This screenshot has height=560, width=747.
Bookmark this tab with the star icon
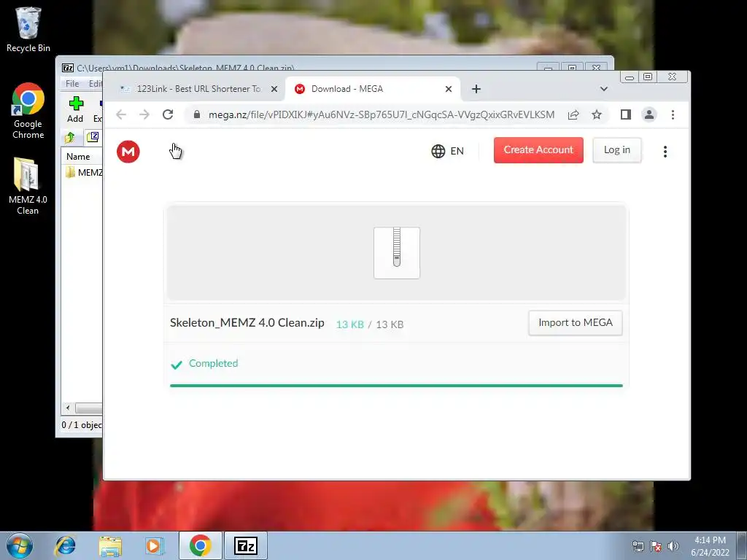pyautogui.click(x=597, y=114)
